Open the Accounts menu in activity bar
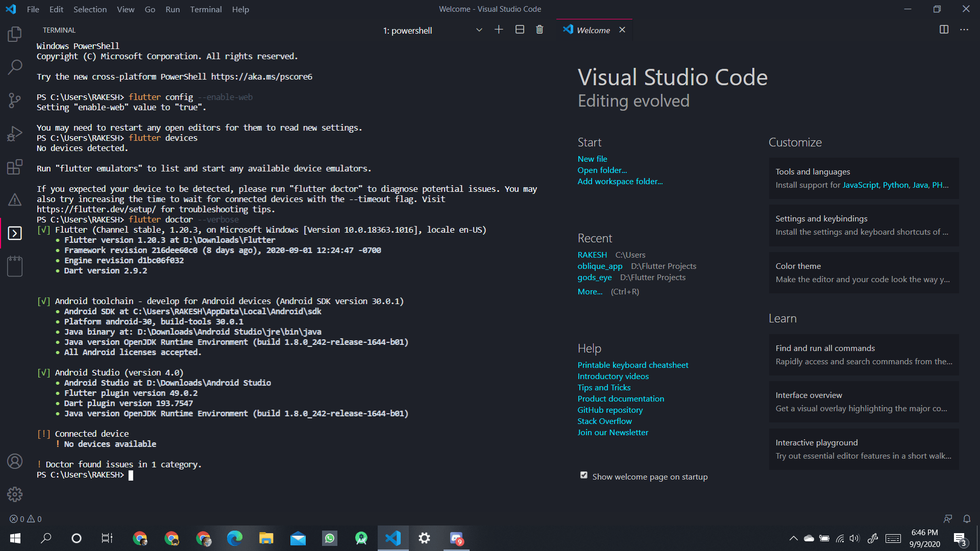The image size is (980, 551). 15,461
